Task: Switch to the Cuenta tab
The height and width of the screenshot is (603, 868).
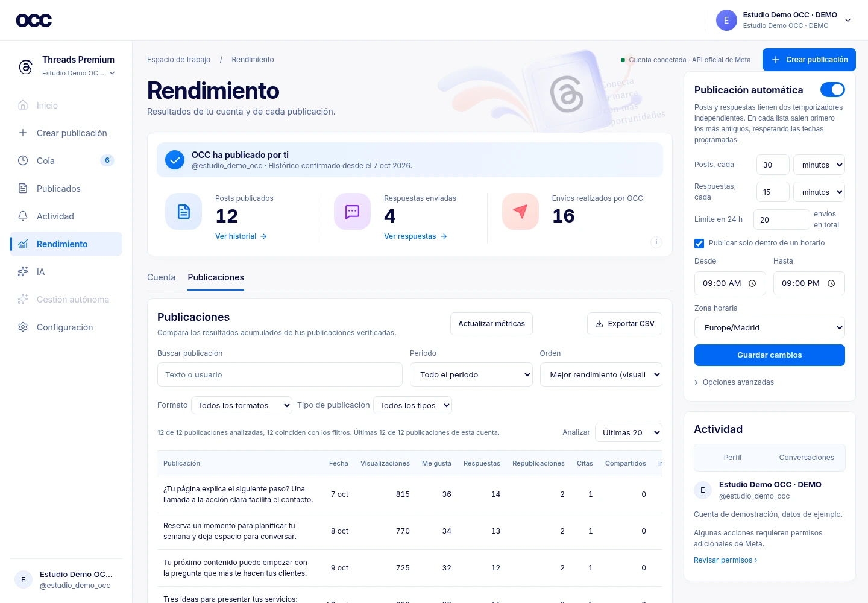Action: coord(162,277)
